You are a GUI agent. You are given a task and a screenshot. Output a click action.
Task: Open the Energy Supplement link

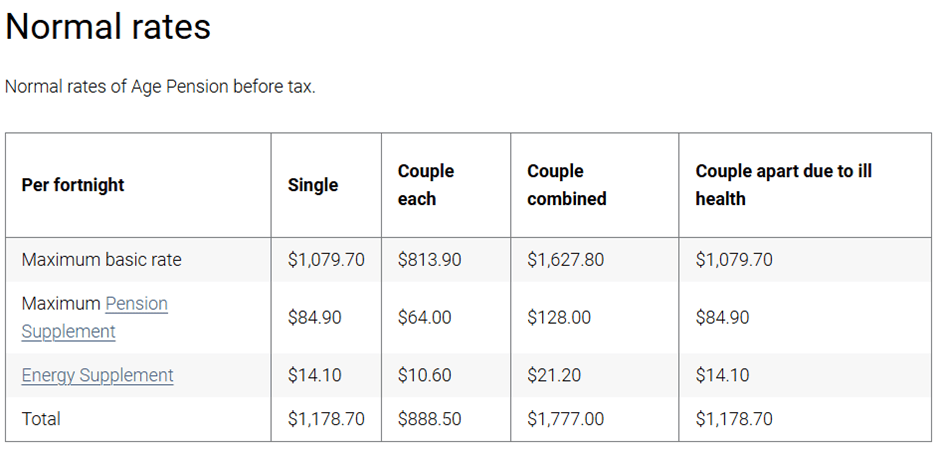tap(97, 375)
